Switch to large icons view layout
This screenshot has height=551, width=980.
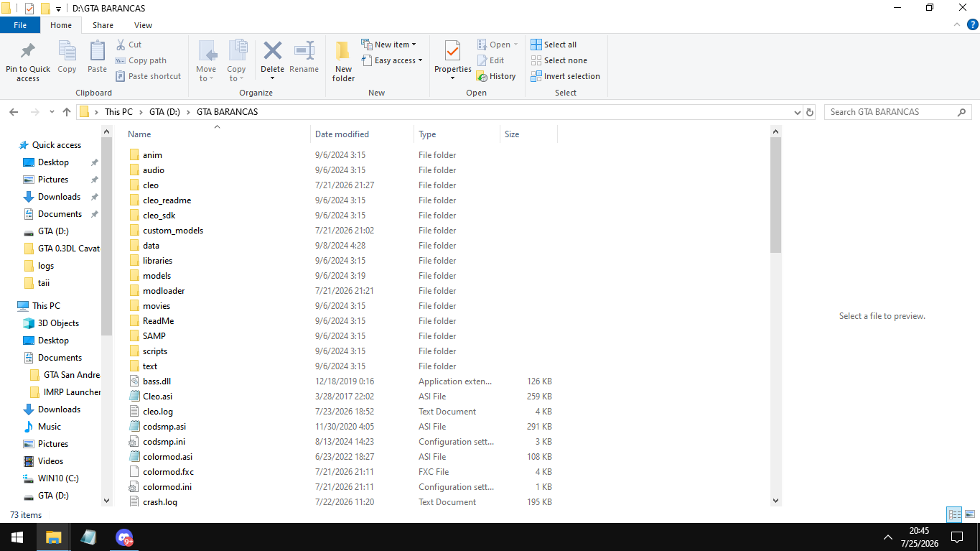970,514
